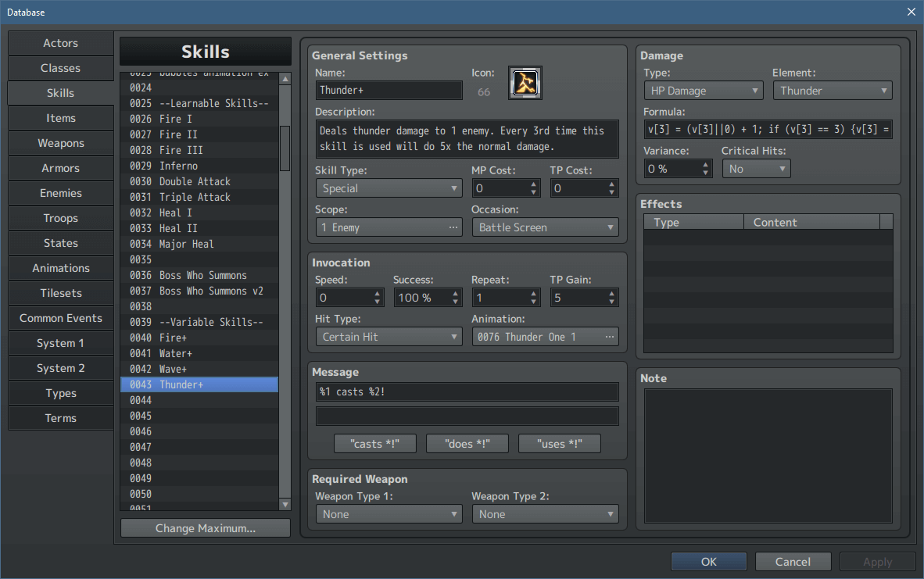Open the Skill Type dropdown showing Special

pyautogui.click(x=389, y=188)
